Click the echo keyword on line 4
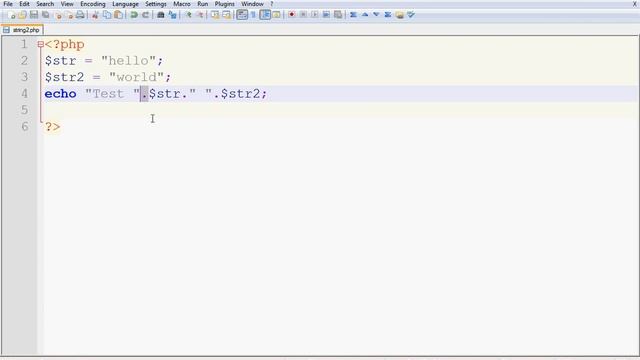This screenshot has width=640, height=360. [x=60, y=93]
